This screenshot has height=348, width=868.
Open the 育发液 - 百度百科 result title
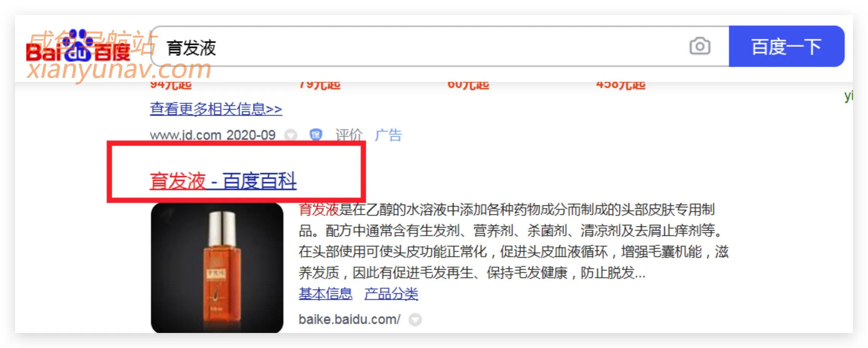[223, 181]
